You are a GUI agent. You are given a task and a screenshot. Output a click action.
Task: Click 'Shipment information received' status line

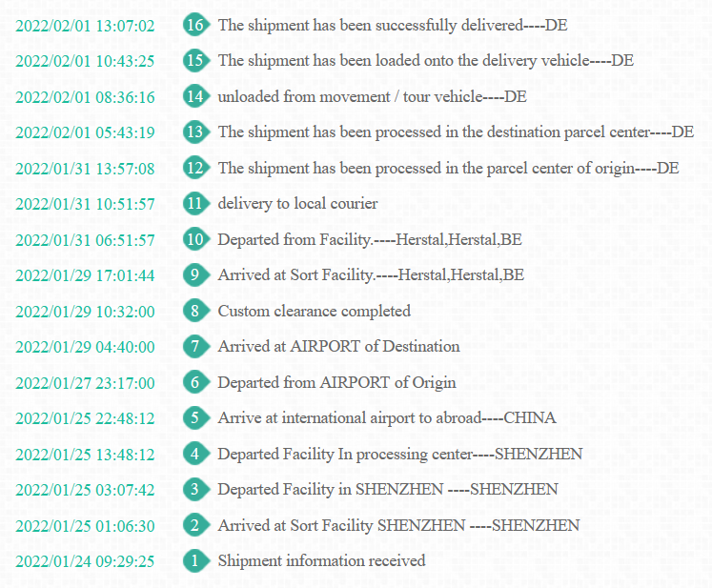click(x=321, y=560)
